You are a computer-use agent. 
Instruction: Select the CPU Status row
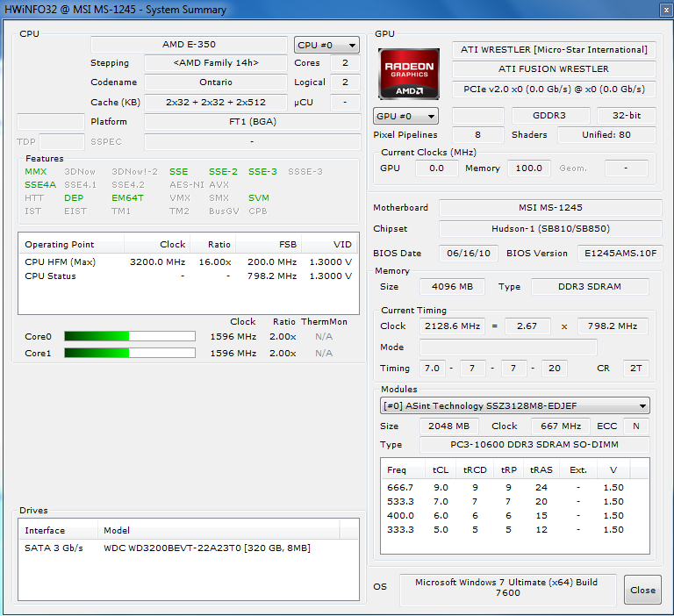click(189, 276)
